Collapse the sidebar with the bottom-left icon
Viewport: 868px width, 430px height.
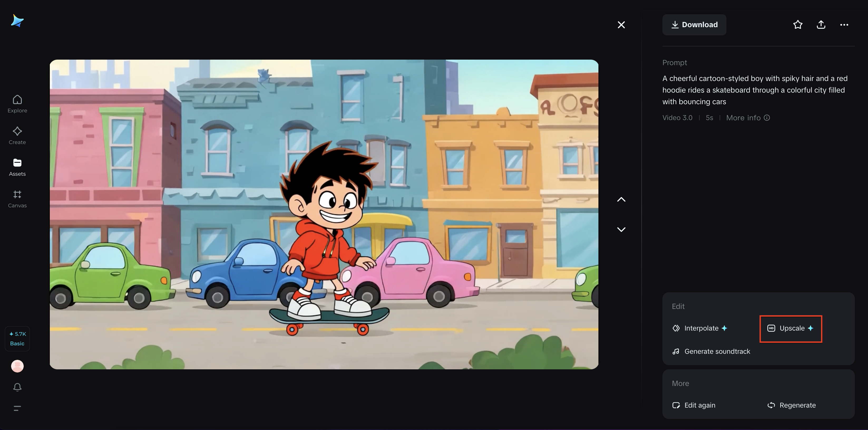tap(17, 408)
